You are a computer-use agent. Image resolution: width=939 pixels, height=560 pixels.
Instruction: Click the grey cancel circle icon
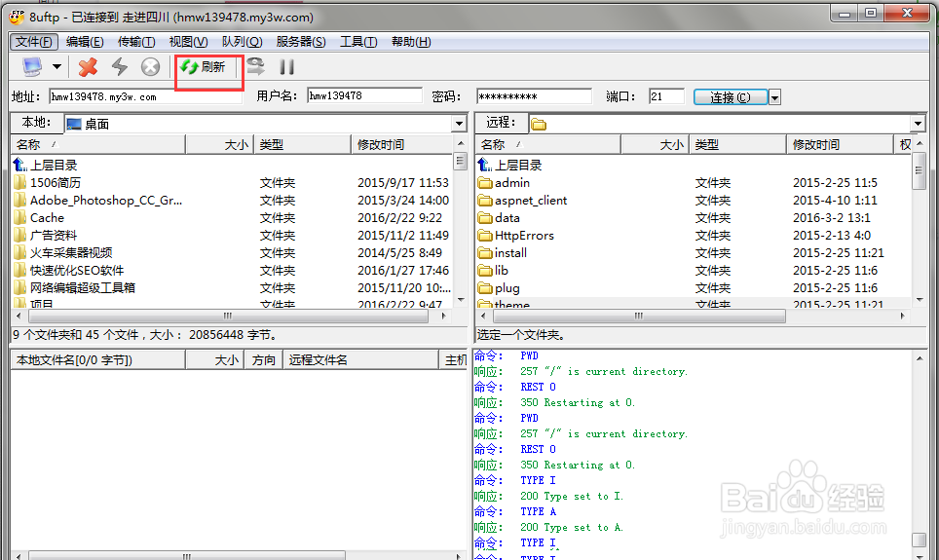(150, 66)
